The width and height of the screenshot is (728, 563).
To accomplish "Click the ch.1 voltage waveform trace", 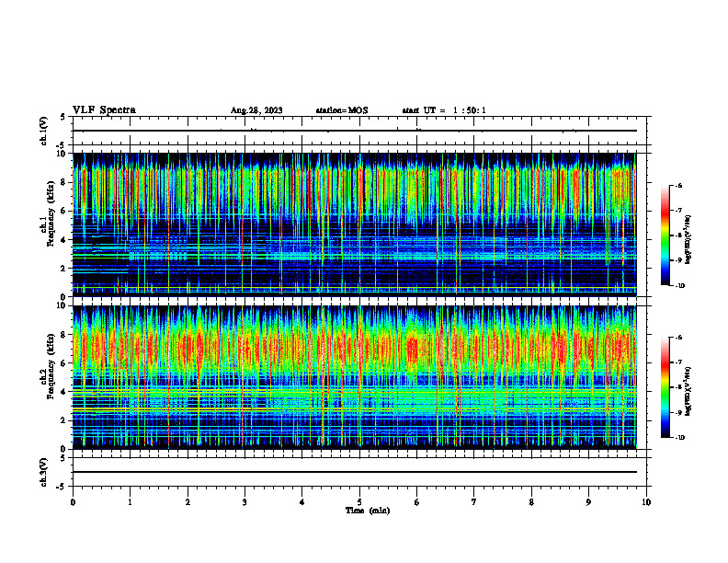I will pyautogui.click(x=354, y=131).
